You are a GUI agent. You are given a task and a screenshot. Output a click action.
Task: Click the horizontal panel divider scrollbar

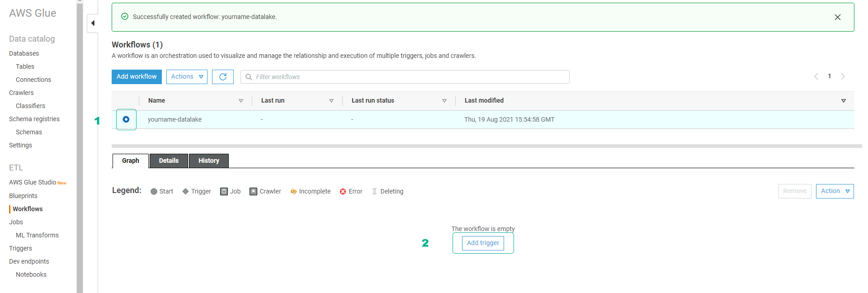[x=487, y=146]
